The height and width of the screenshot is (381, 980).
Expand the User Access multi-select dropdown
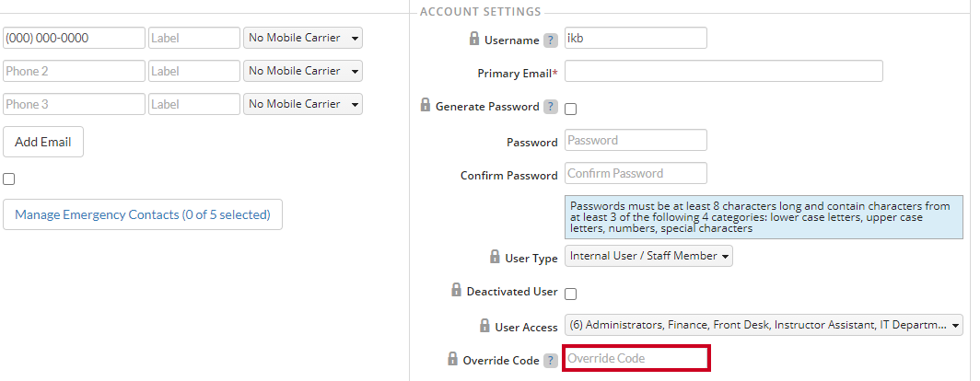coord(764,325)
